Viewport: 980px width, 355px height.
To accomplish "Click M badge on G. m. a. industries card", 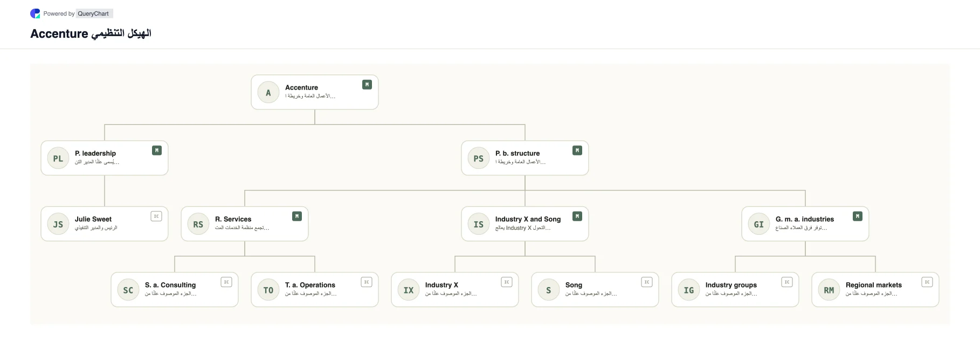I will click(858, 216).
